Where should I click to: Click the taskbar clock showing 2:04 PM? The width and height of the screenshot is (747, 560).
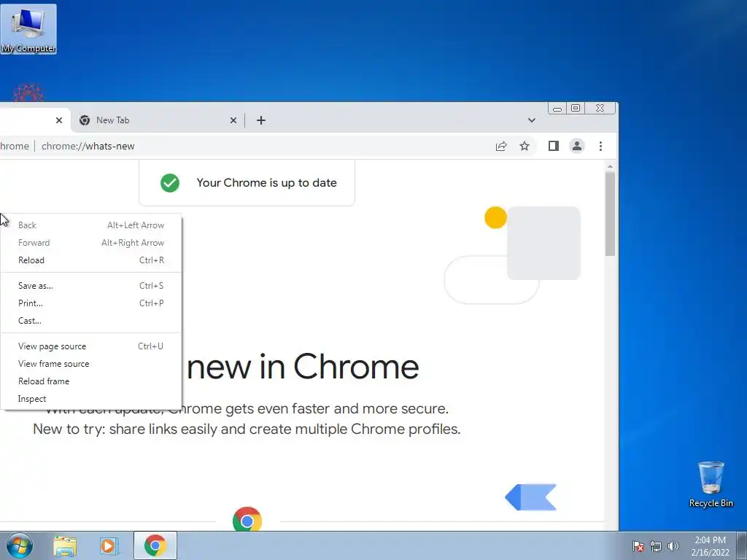[710, 546]
